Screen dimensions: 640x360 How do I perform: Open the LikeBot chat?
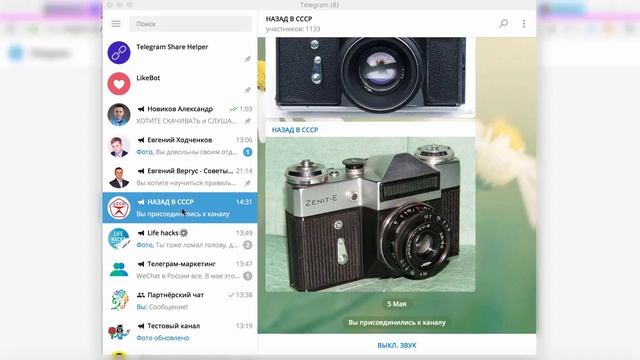(180, 84)
